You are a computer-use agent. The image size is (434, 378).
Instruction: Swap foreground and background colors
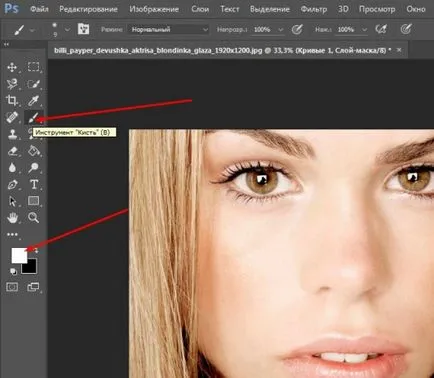pyautogui.click(x=37, y=250)
